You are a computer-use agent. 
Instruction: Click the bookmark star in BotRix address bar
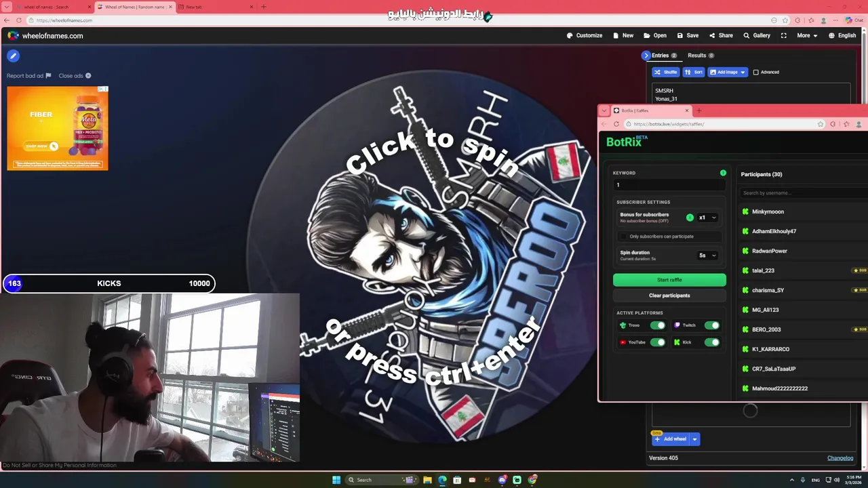(821, 124)
